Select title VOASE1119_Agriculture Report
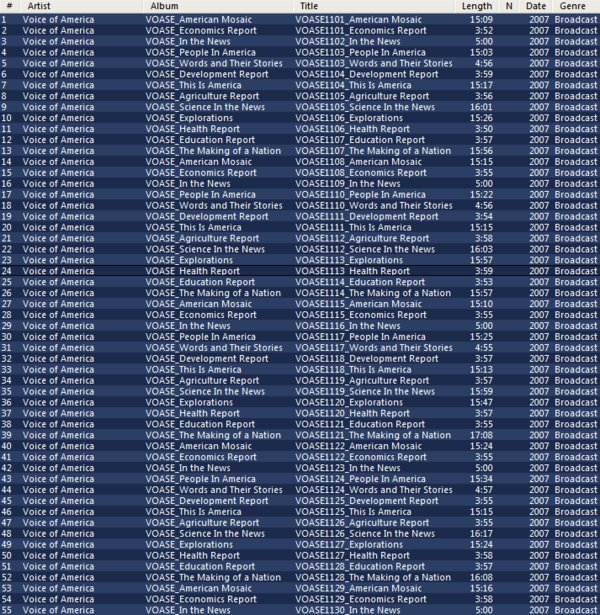The image size is (600, 615). [x=362, y=380]
